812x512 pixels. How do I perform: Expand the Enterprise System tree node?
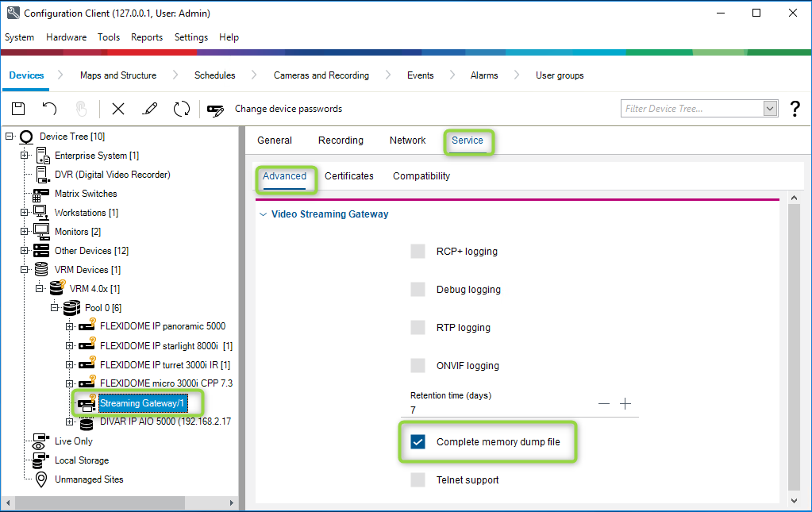pos(25,156)
